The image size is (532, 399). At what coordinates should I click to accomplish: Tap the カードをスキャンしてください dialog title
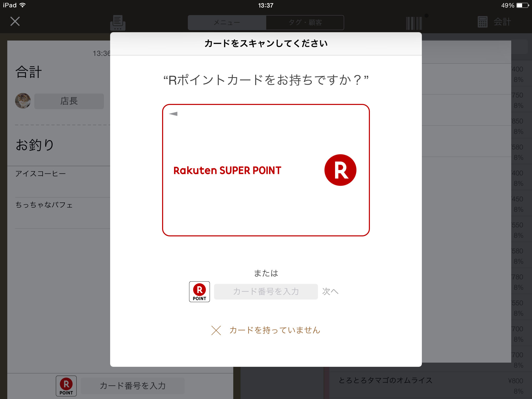(266, 43)
